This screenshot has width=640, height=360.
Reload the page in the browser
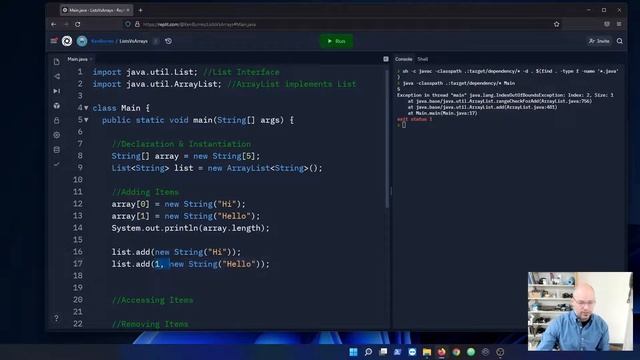click(x=78, y=24)
